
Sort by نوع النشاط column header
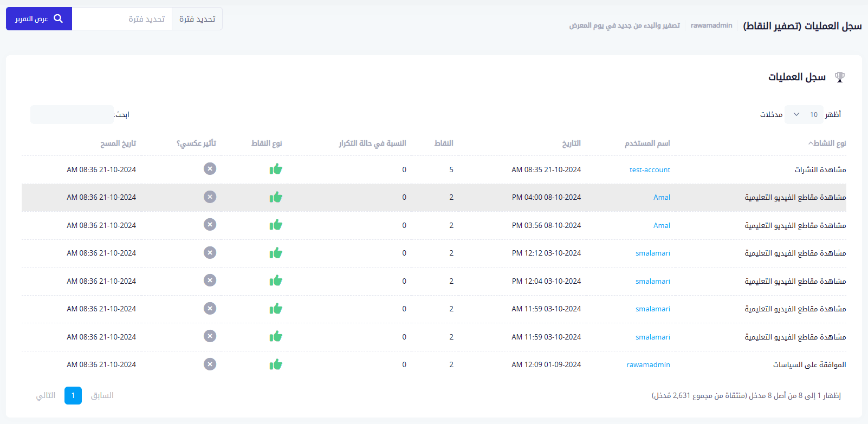click(827, 143)
